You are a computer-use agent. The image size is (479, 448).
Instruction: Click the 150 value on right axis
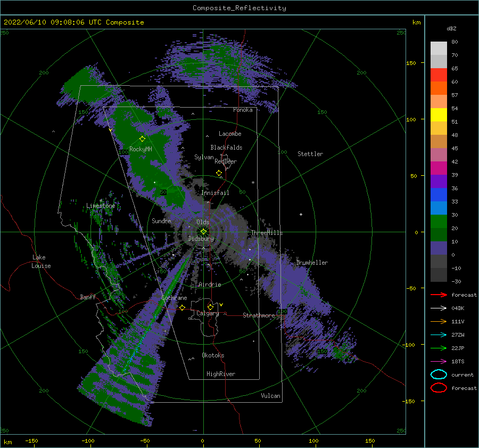[x=411, y=63]
